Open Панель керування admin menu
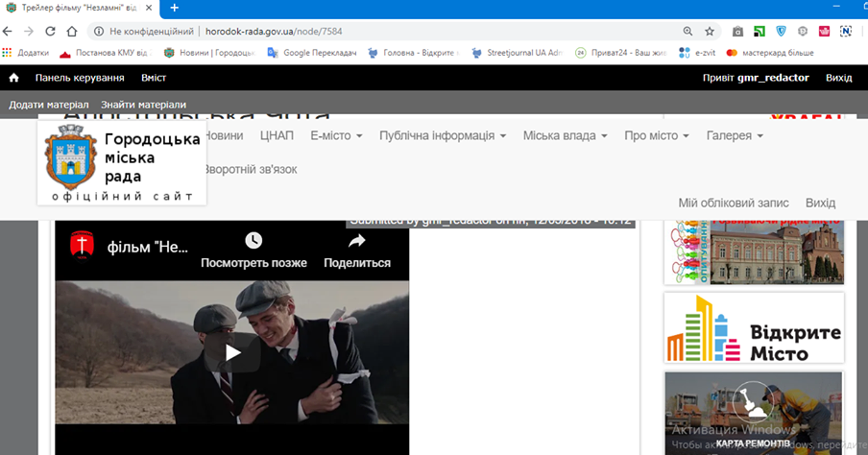Screen dimensions: 868x455 (x=80, y=78)
